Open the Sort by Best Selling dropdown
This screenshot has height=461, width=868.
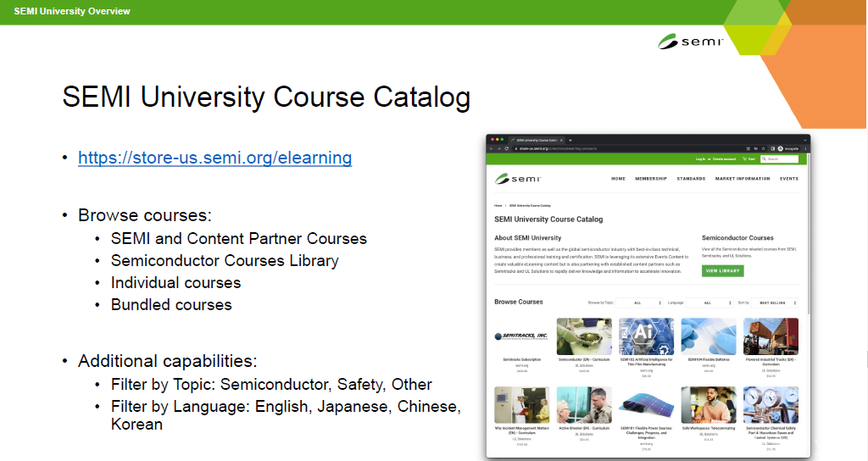click(775, 303)
